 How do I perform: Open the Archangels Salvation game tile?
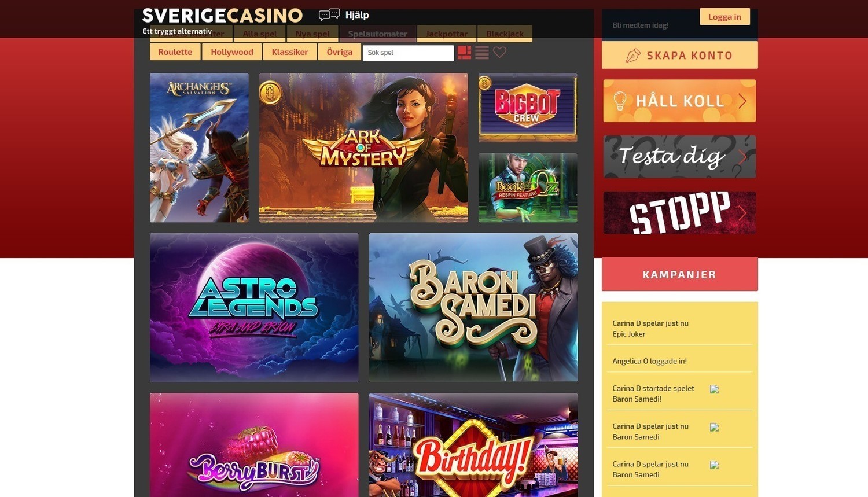click(199, 148)
